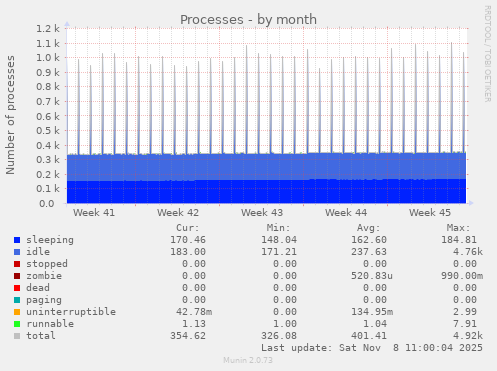Image resolution: width=497 pixels, height=371 pixels.
Task: Click the paging legend color swatch
Action: click(x=17, y=300)
